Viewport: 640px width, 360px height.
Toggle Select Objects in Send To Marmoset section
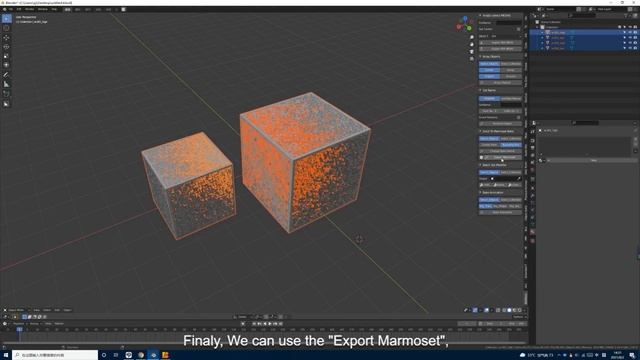coord(489,138)
